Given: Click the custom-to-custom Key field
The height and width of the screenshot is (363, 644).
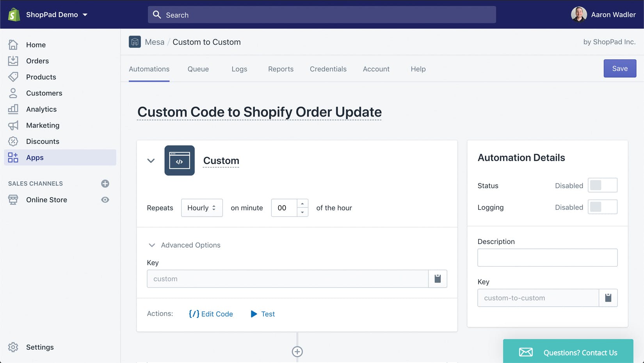Looking at the screenshot, I should 538,298.
